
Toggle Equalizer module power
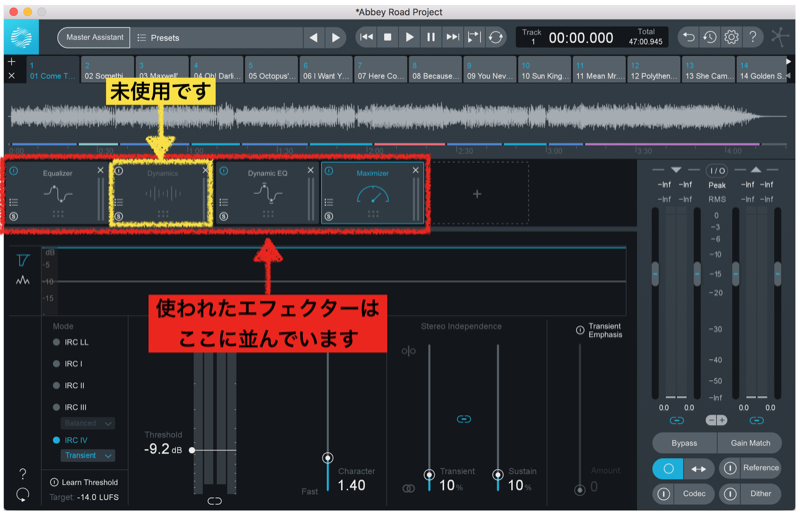pyautogui.click(x=14, y=171)
